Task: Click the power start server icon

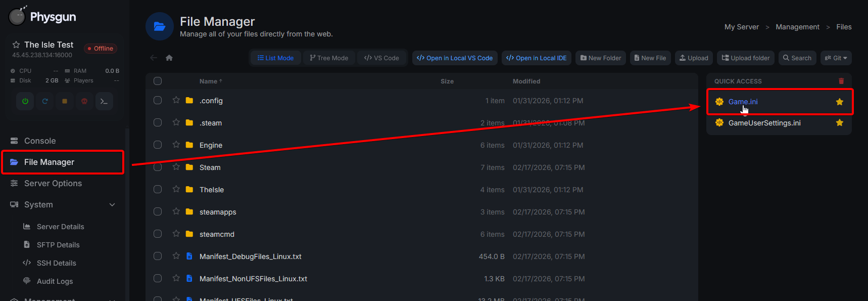Action: pyautogui.click(x=25, y=101)
